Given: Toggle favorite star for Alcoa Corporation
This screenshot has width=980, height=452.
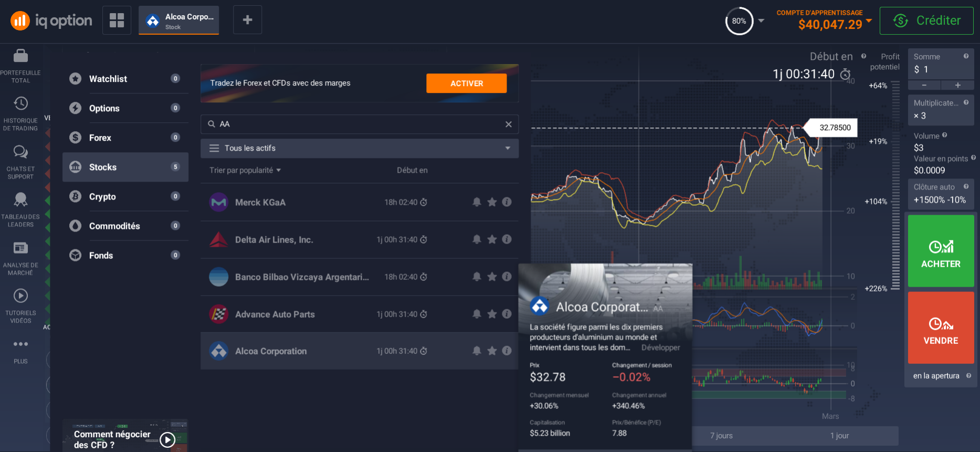Looking at the screenshot, I should pyautogui.click(x=492, y=350).
